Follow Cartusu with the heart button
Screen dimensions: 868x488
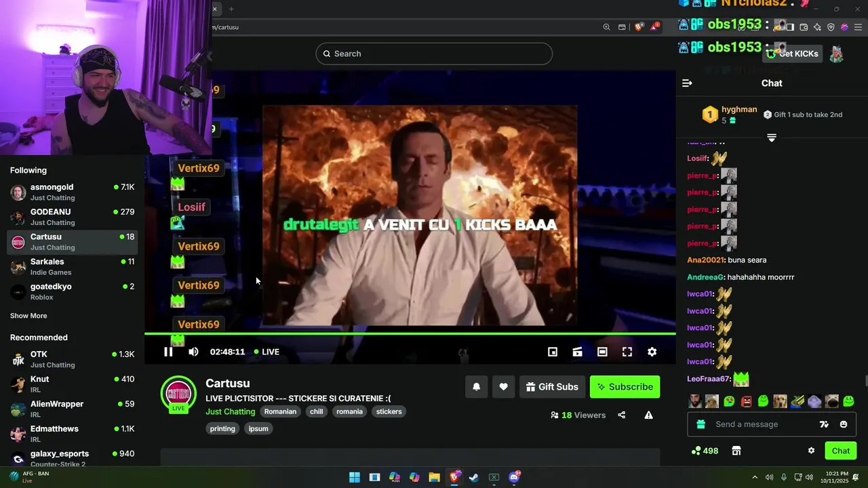[x=503, y=387]
